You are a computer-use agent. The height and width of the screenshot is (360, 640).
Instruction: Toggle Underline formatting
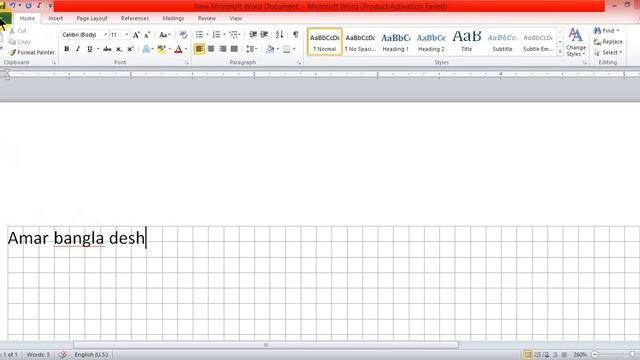(89, 49)
